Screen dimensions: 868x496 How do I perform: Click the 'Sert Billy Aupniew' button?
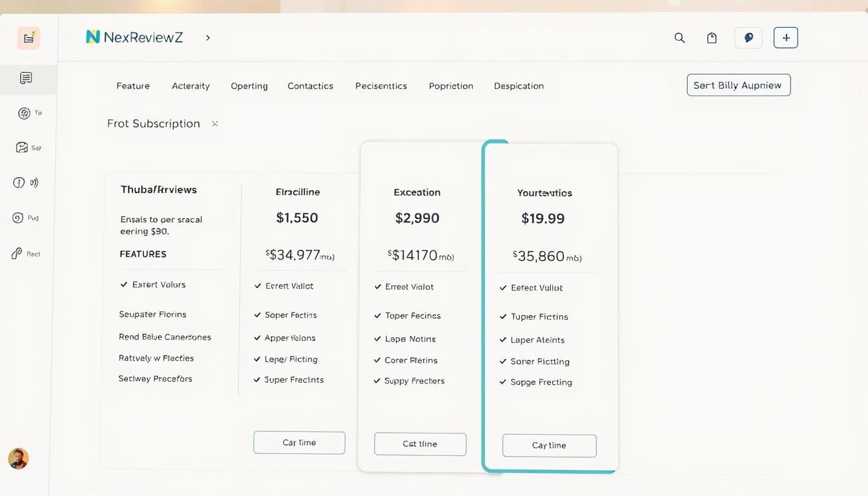738,85
